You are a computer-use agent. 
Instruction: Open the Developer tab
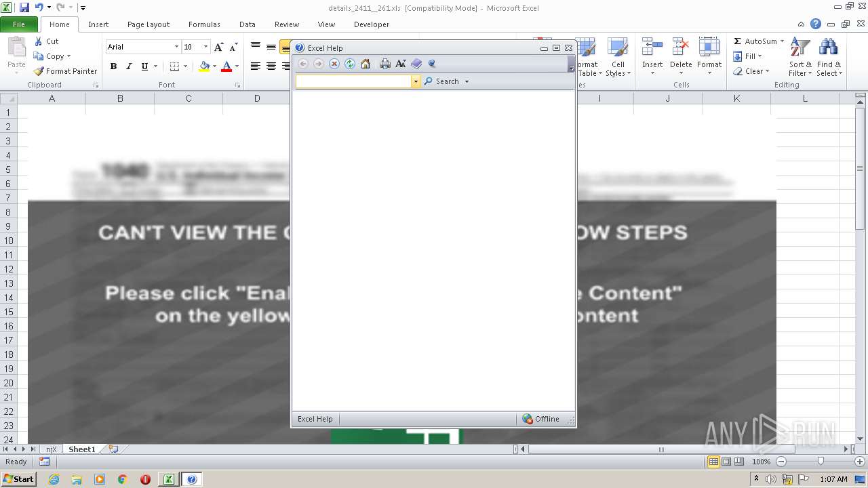coord(372,24)
